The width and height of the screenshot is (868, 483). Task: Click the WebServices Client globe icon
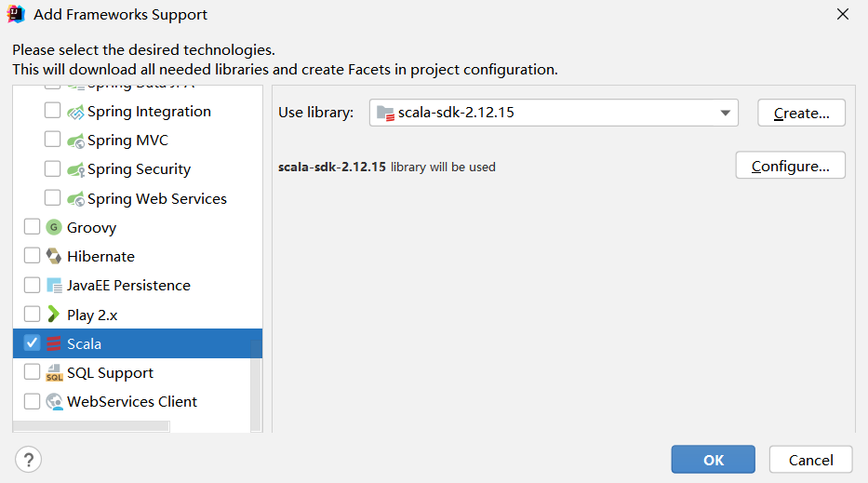click(x=54, y=402)
